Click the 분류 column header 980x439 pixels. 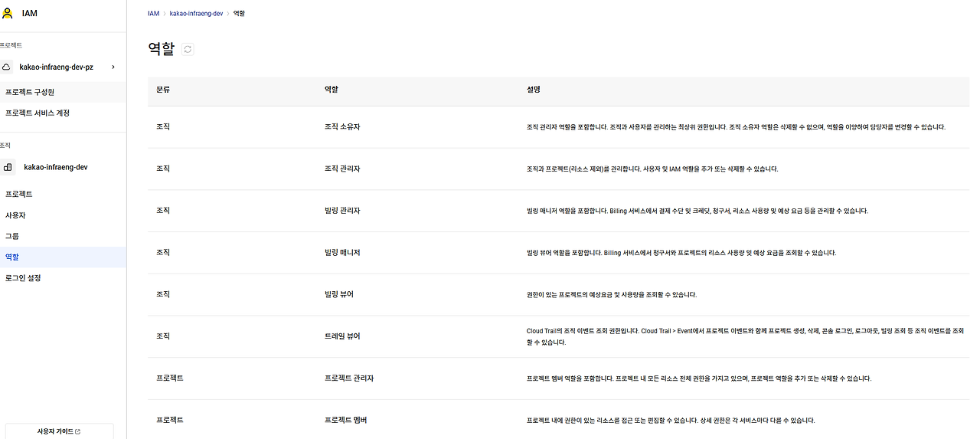pos(163,90)
